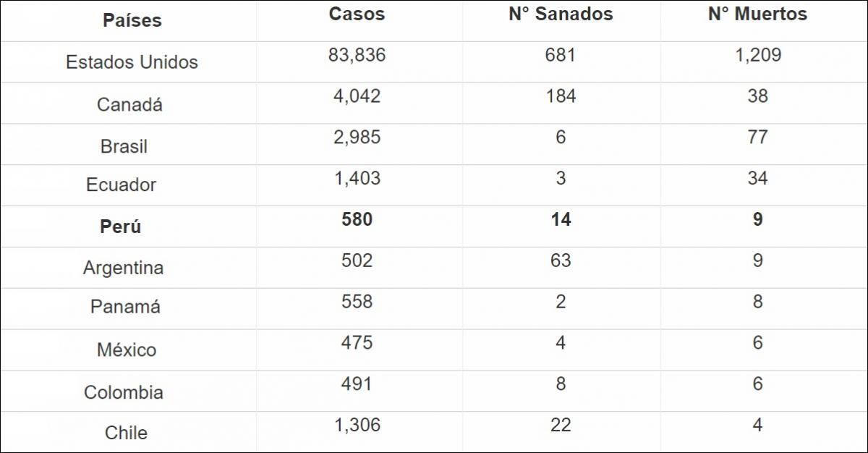Select the Chile country cell

(126, 433)
